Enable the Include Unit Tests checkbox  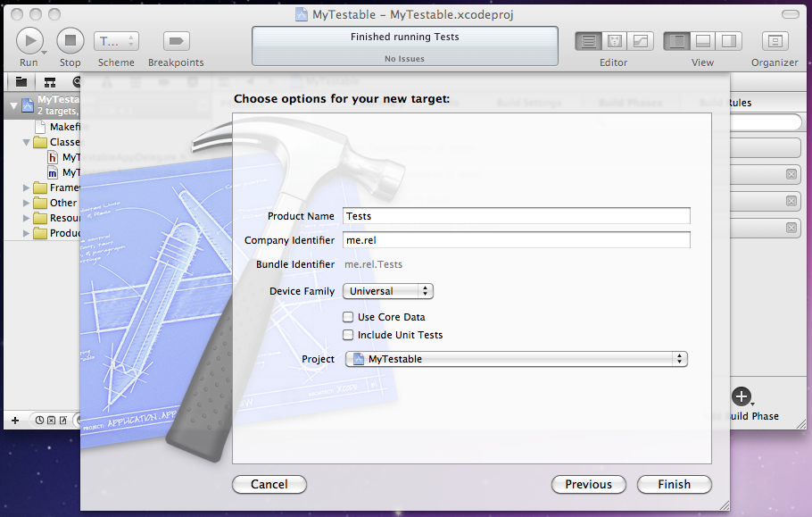coord(348,335)
